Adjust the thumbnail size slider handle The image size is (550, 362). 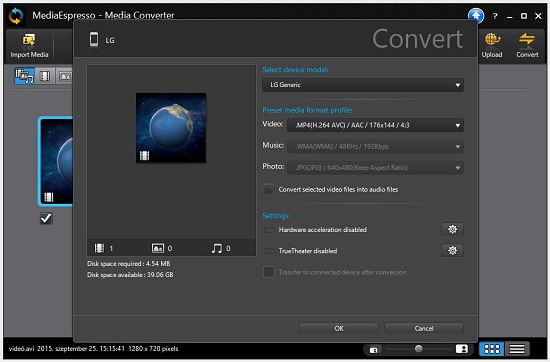(x=418, y=349)
